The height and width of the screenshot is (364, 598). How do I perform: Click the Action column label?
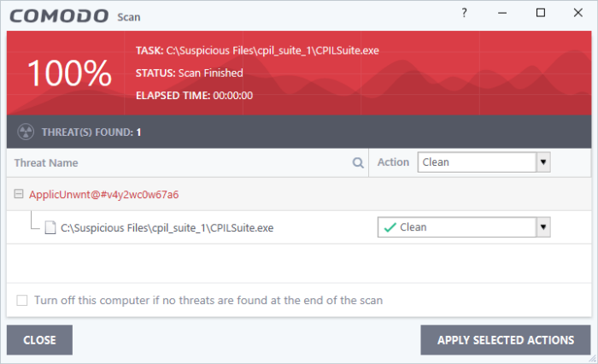click(393, 162)
